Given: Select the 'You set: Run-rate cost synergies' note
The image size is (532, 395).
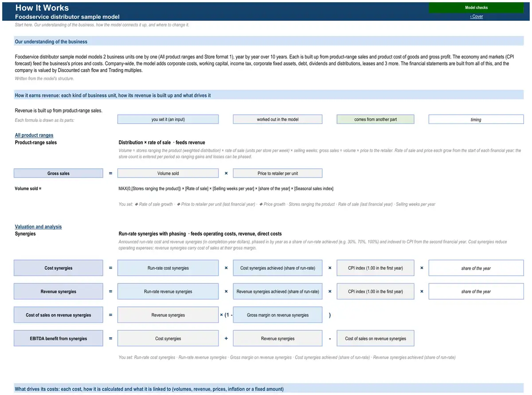Looking at the screenshot, I should 287,357.
